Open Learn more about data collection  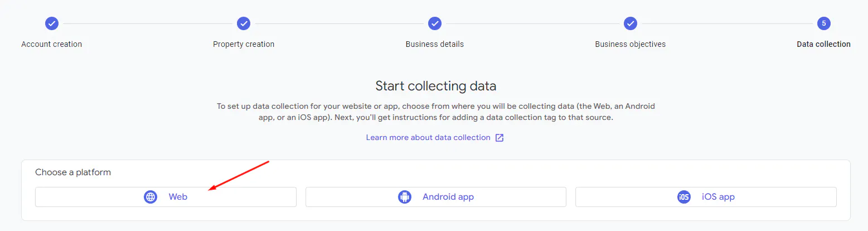[x=428, y=137]
